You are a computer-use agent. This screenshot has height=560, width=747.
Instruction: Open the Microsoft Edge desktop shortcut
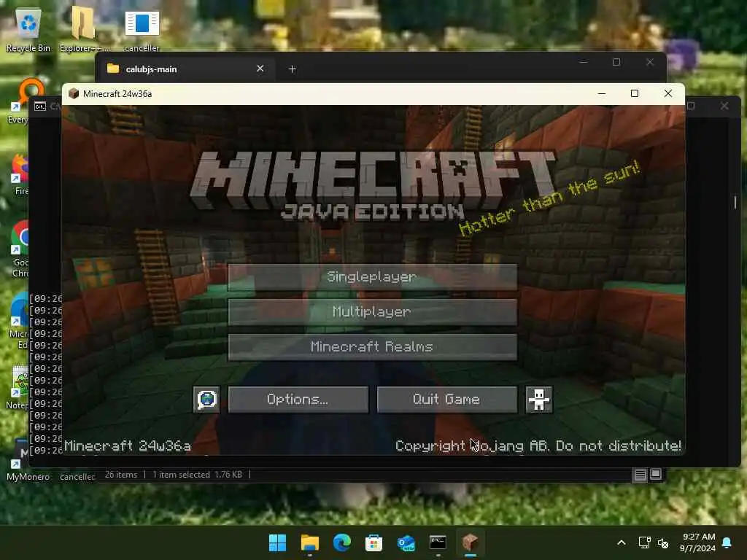(19, 320)
